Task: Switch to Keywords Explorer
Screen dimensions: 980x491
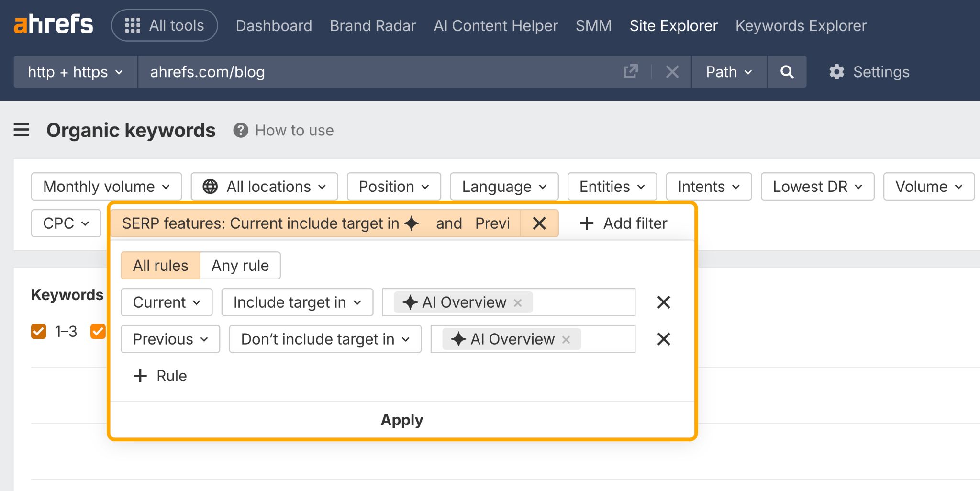Action: [x=801, y=25]
